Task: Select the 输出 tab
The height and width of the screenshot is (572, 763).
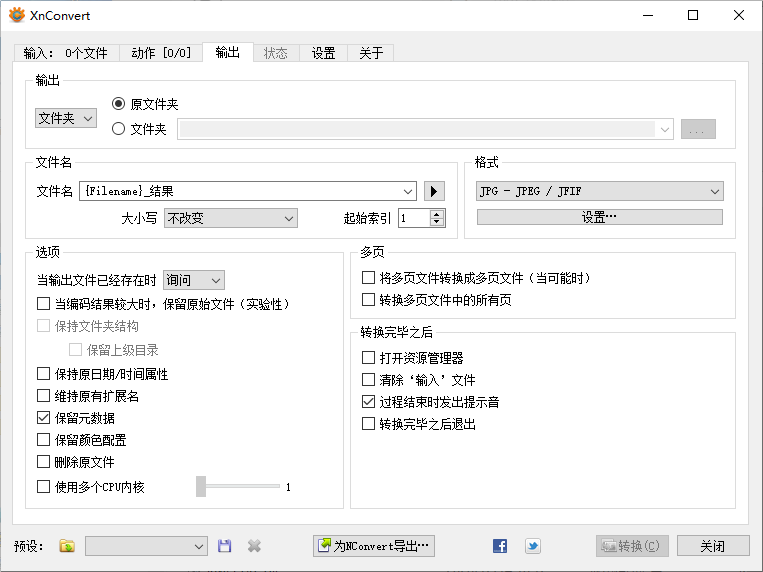Action: pyautogui.click(x=228, y=52)
